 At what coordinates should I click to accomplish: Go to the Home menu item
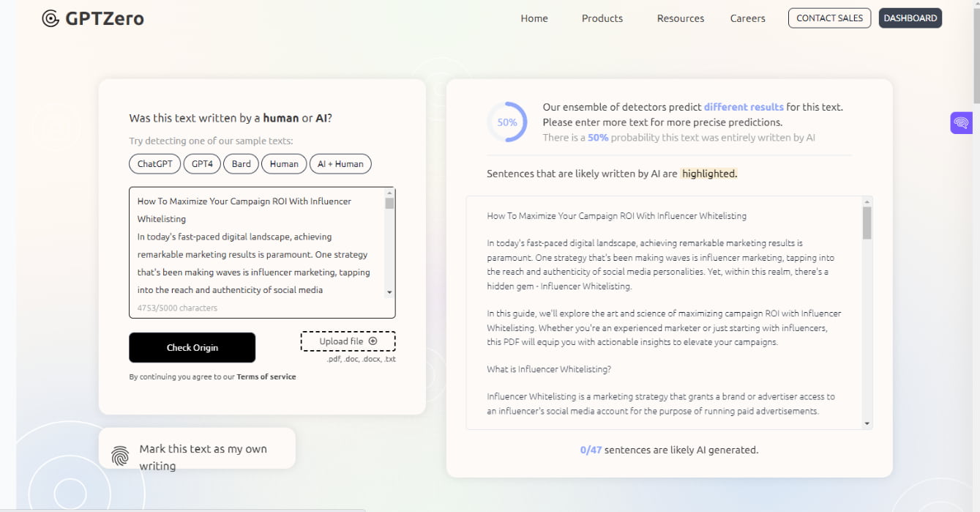coord(534,18)
